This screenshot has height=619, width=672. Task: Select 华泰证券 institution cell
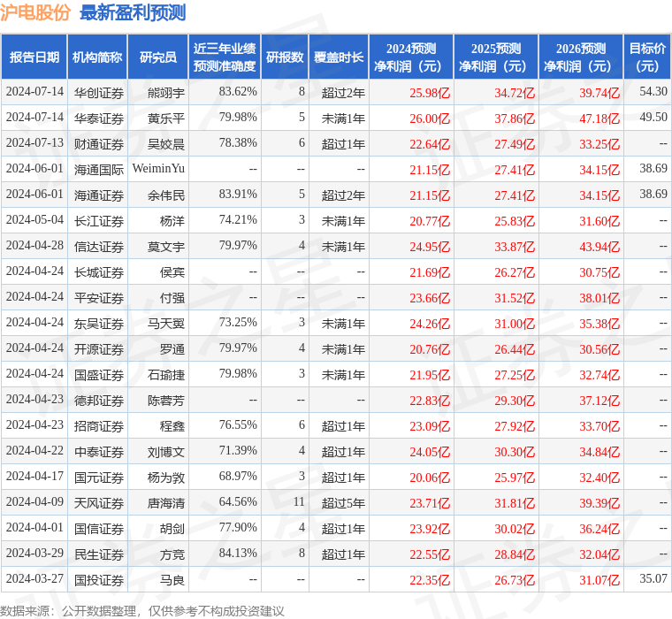[x=99, y=118]
